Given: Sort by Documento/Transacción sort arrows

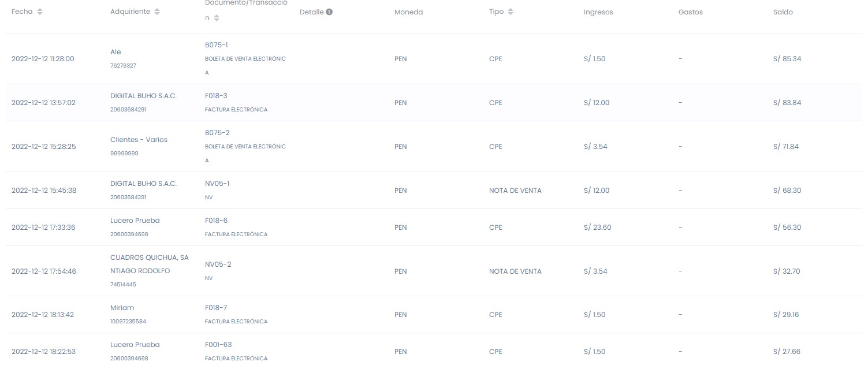Looking at the screenshot, I should pos(217,18).
